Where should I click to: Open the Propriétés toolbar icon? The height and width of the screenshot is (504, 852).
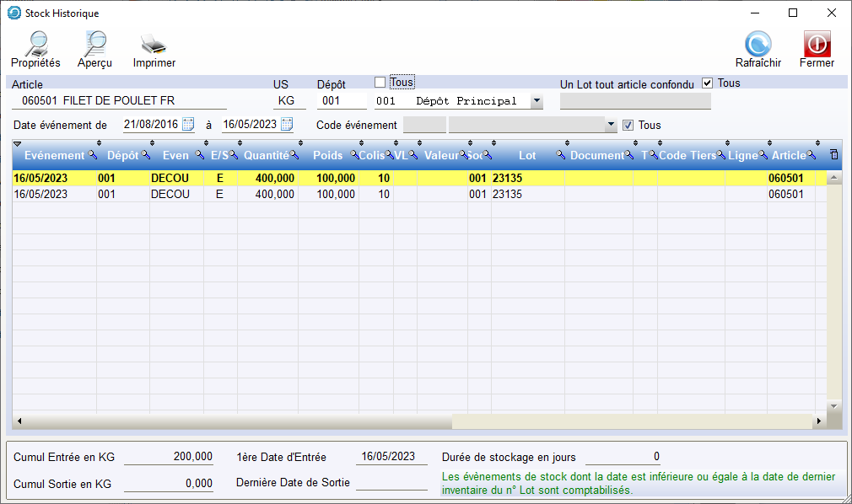tap(35, 44)
